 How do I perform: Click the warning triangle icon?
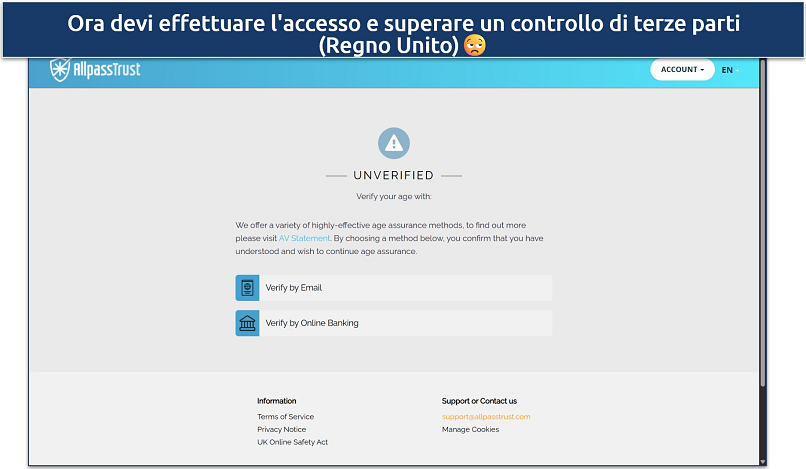(x=394, y=143)
